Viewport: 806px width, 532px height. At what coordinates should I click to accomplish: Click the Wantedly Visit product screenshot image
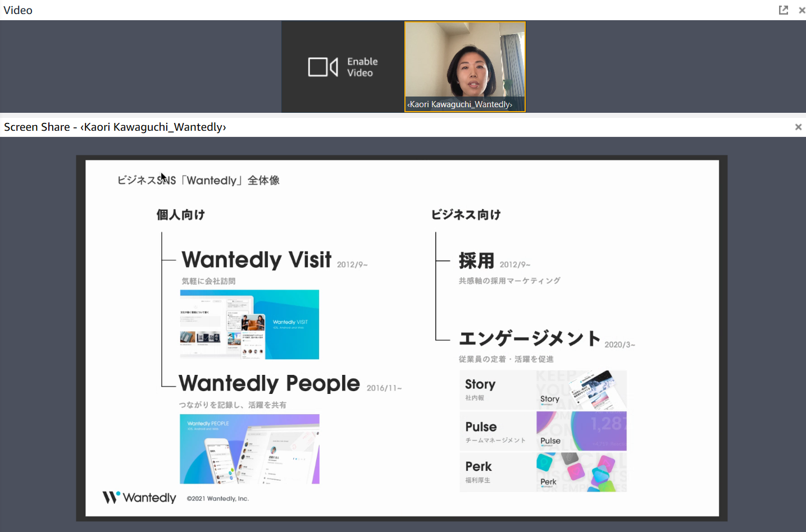249,324
